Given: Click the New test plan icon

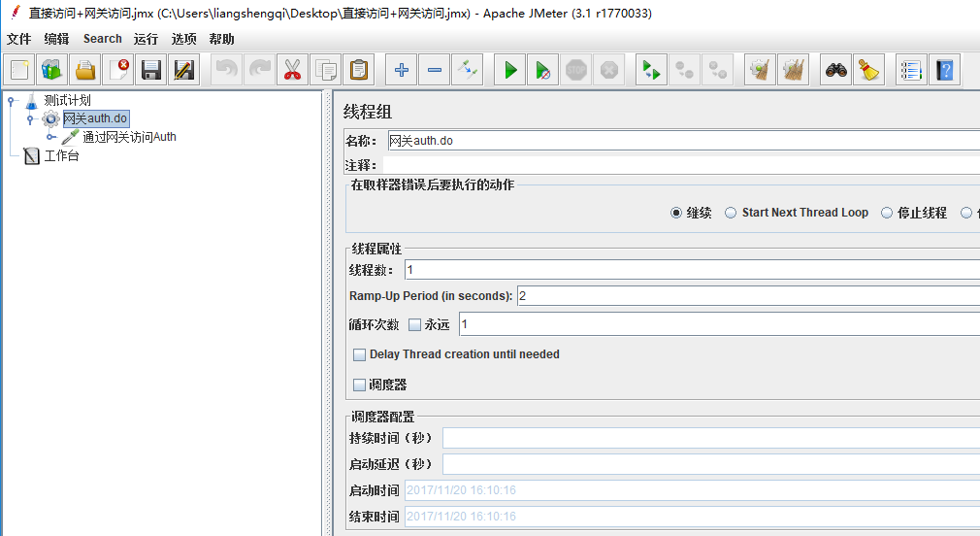Looking at the screenshot, I should [x=18, y=69].
